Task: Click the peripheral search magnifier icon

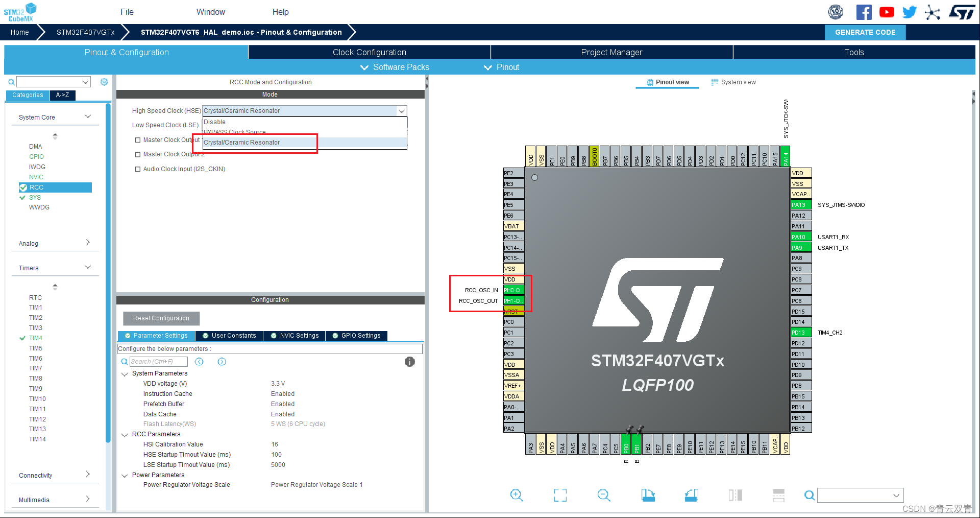Action: point(11,82)
